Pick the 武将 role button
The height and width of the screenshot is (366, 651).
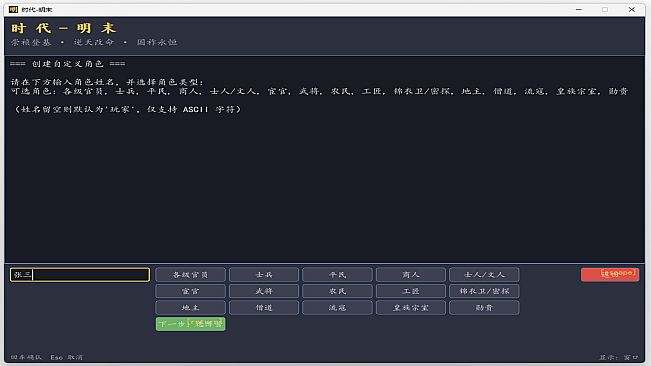[x=264, y=291]
